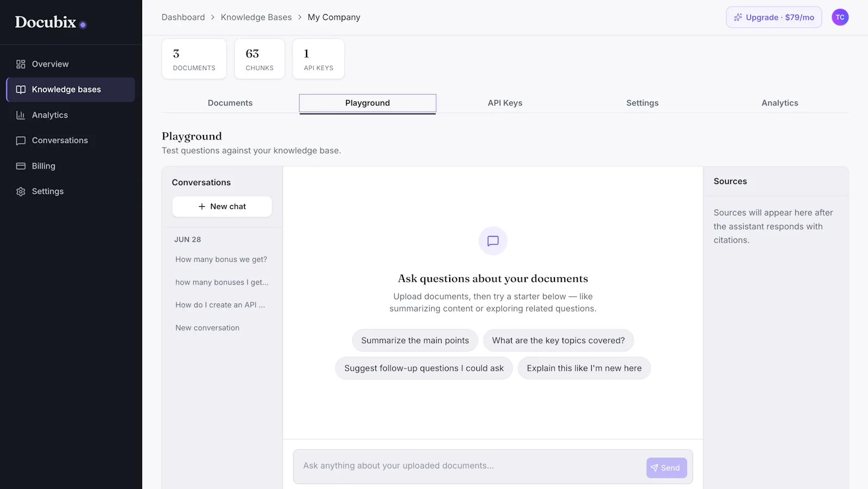Open conversation 'how many bonuses I get...'
The width and height of the screenshot is (868, 489).
pos(221,282)
